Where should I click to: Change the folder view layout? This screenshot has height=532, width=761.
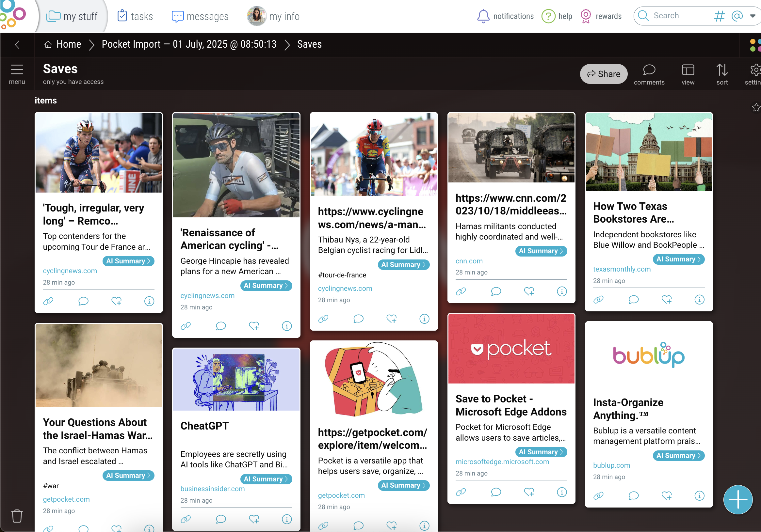click(688, 74)
